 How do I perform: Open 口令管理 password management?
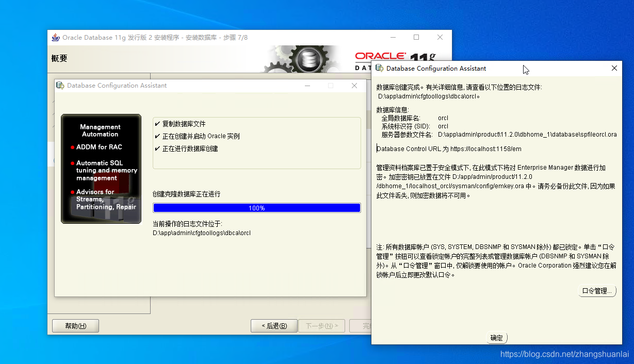(x=597, y=291)
